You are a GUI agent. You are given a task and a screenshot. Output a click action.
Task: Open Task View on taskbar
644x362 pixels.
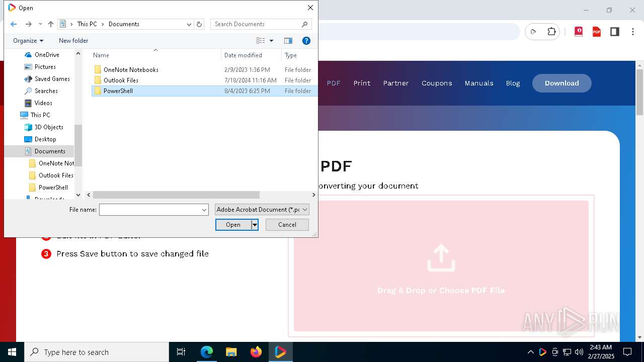(x=181, y=352)
